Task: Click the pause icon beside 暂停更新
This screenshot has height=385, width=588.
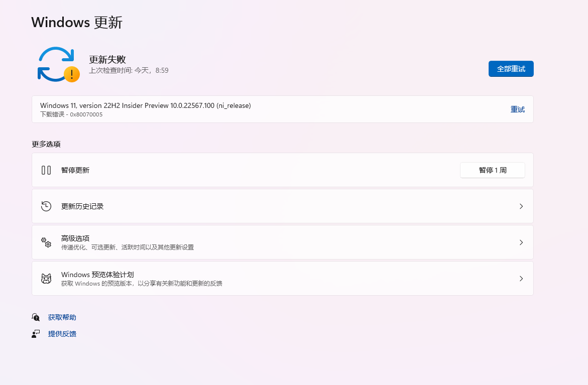Action: click(x=46, y=170)
